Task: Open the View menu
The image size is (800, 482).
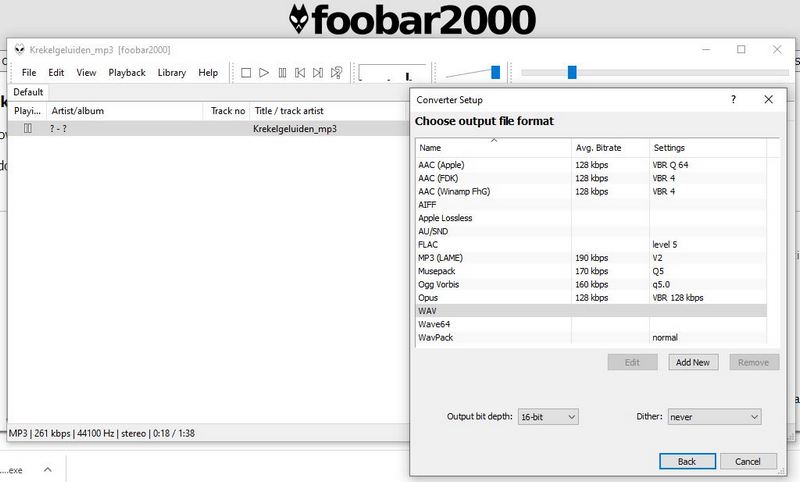Action: (x=86, y=72)
